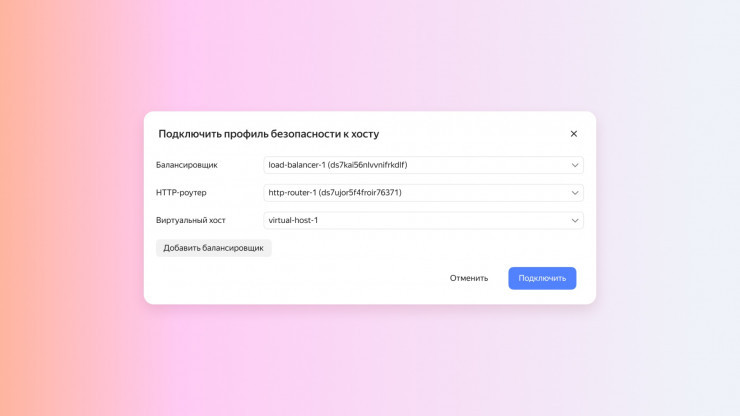Click the Отменить button
740x416 pixels.
[469, 278]
